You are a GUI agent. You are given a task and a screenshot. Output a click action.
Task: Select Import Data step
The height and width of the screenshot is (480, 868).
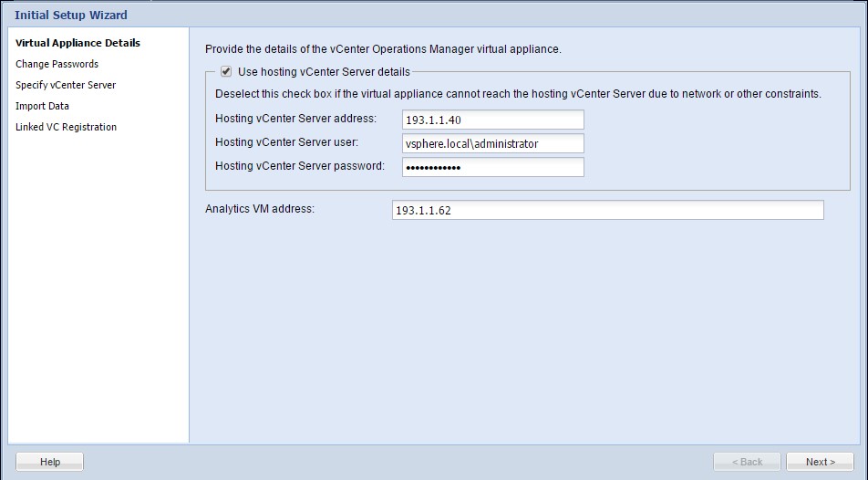pos(42,106)
